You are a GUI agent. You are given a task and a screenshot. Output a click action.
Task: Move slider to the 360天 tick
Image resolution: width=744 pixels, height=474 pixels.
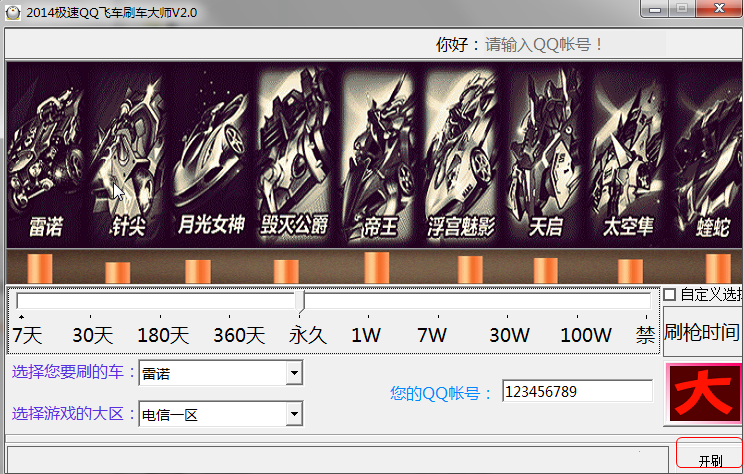(x=230, y=316)
